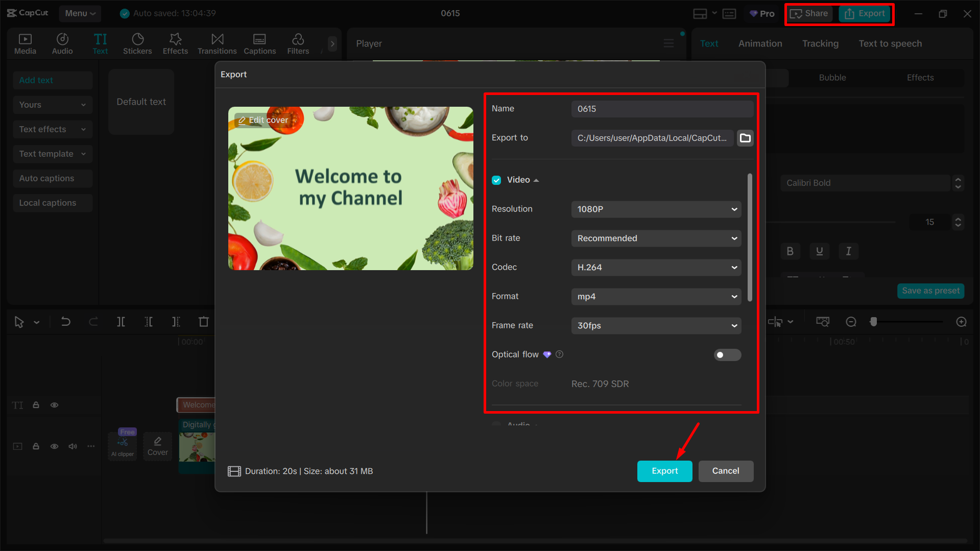This screenshot has width=980, height=551.
Task: Click the Filters icon
Action: click(297, 43)
